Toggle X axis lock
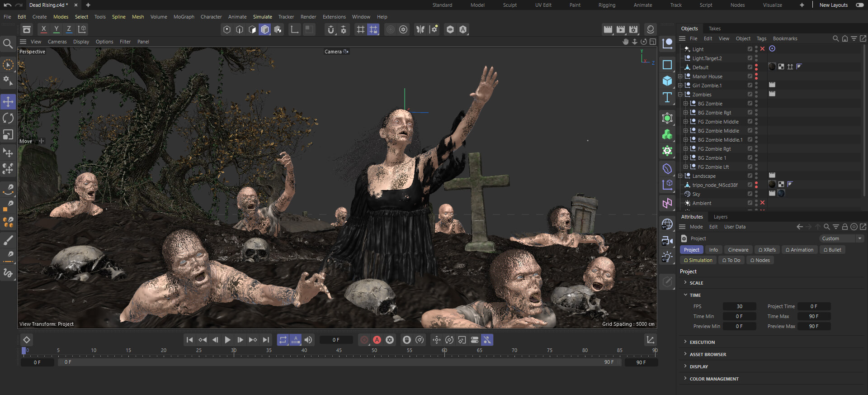868x395 pixels. 43,29
